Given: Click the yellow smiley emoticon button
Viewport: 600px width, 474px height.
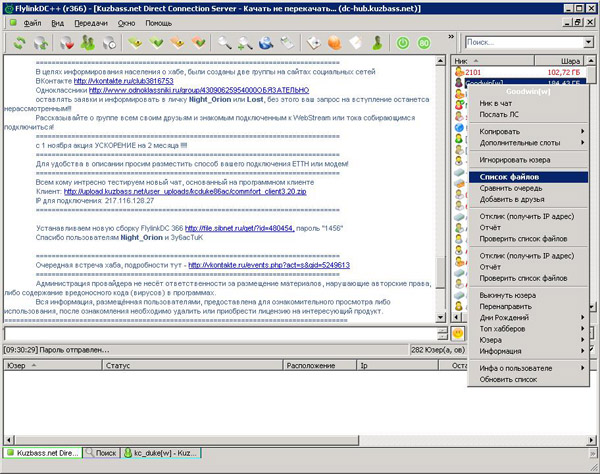Looking at the screenshot, I should [x=458, y=334].
